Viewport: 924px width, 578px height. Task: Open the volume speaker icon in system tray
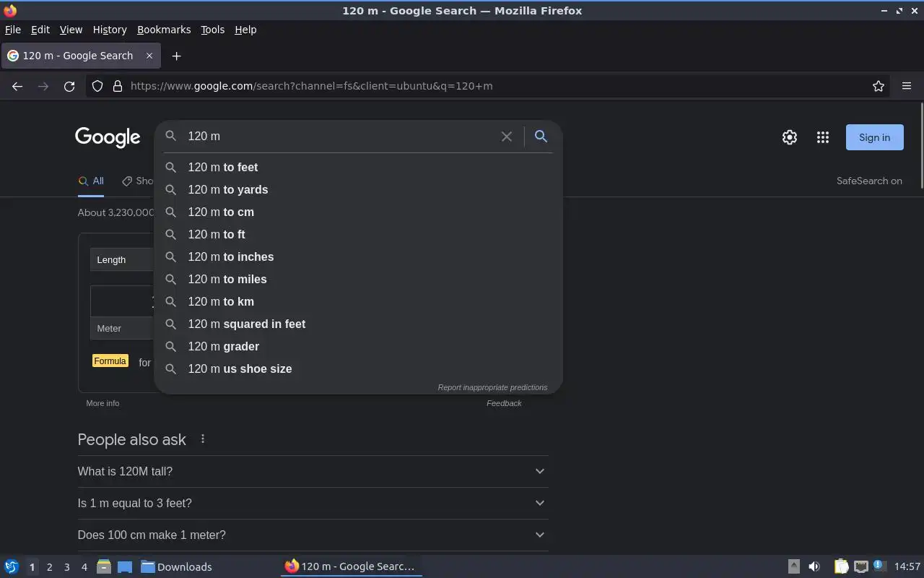(814, 566)
